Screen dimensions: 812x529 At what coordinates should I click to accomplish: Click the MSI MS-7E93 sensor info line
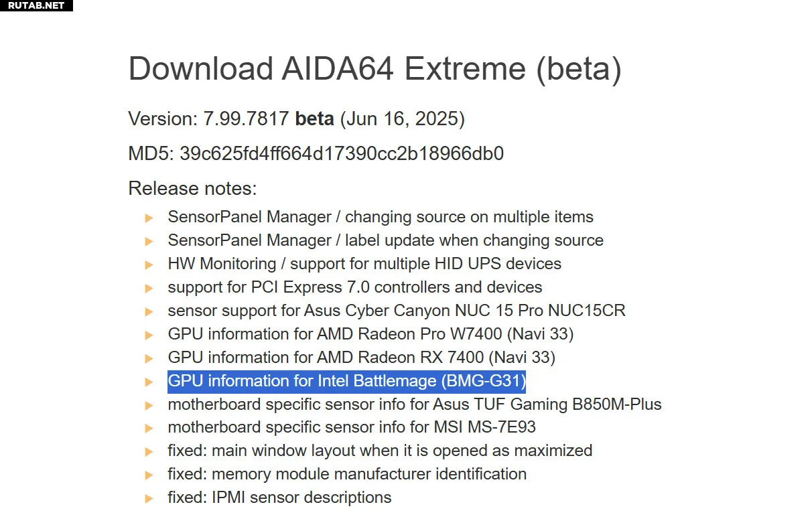(x=352, y=427)
